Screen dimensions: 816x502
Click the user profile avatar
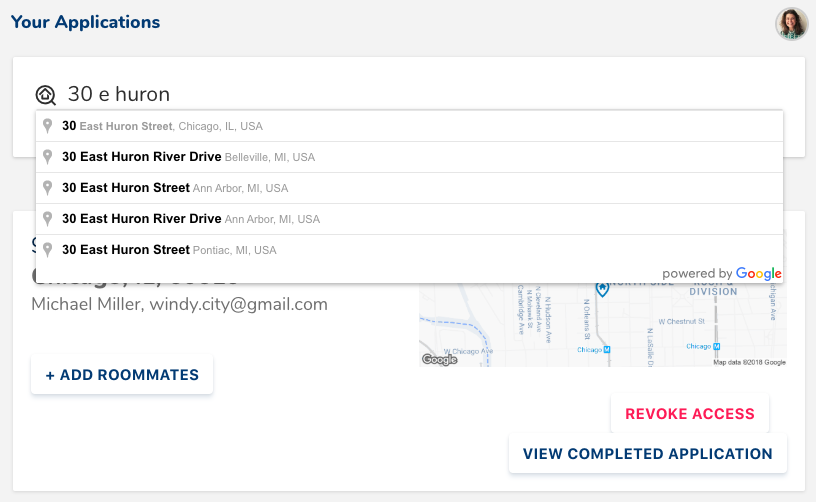click(791, 23)
